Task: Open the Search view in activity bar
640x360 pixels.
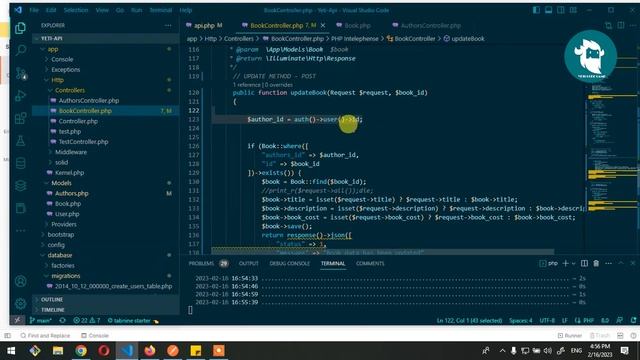Action: 20,50
